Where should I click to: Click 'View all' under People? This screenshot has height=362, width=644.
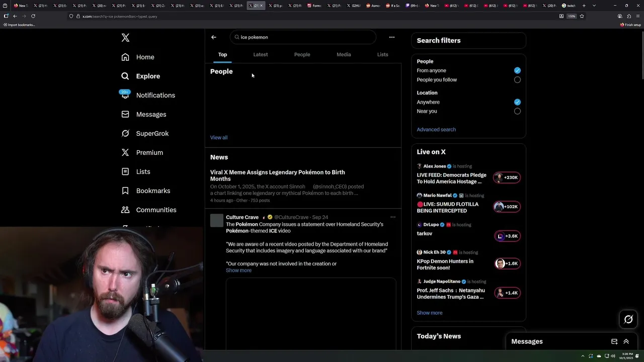pos(219,137)
